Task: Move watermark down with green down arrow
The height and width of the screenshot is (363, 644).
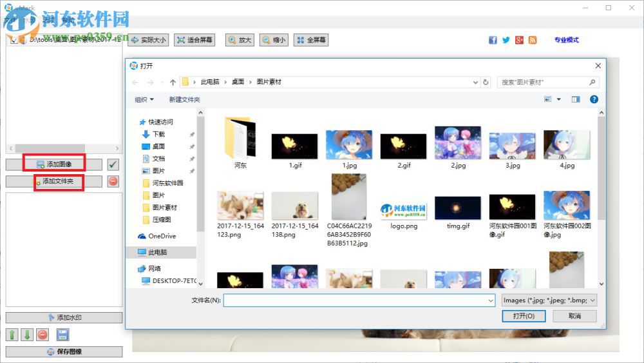Action: [27, 335]
